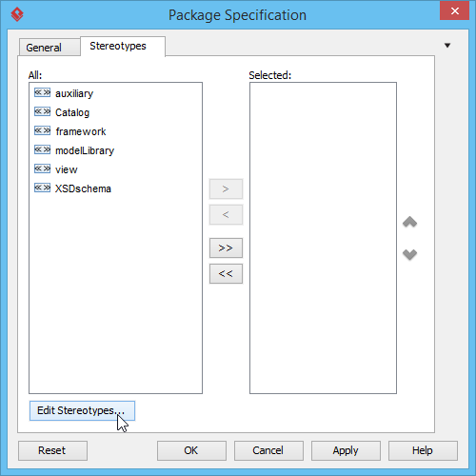Image resolution: width=476 pixels, height=476 pixels.
Task: Open Edit Stereotypes dialog
Action: click(x=82, y=410)
